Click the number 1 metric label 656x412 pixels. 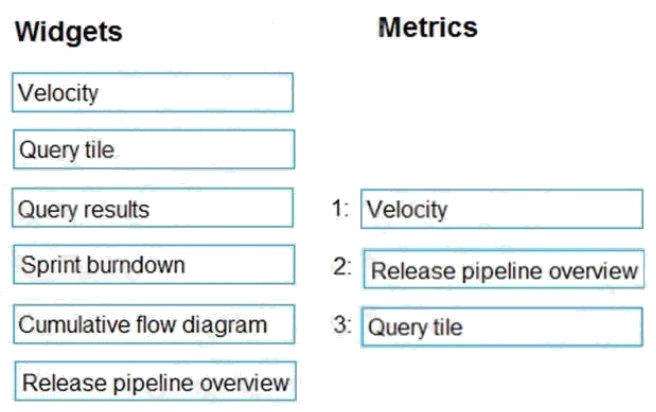pos(340,209)
